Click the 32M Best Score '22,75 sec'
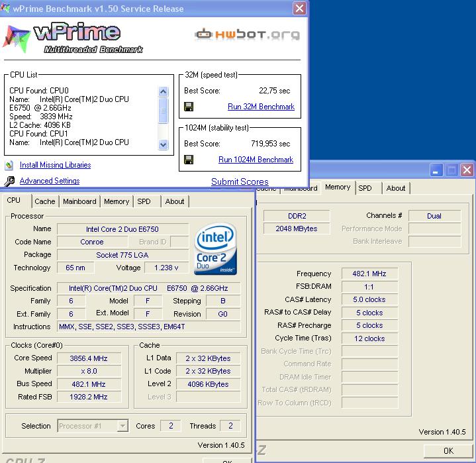 click(x=275, y=91)
